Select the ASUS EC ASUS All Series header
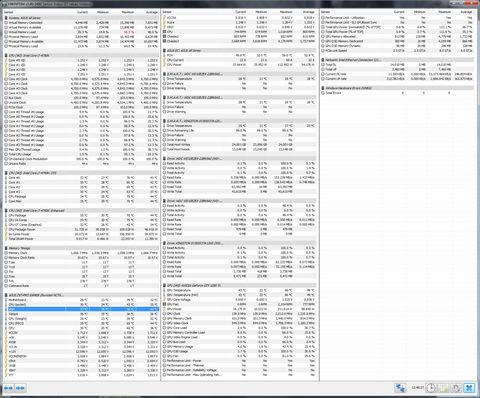Screen dimensions: 480x398 coord(239,51)
